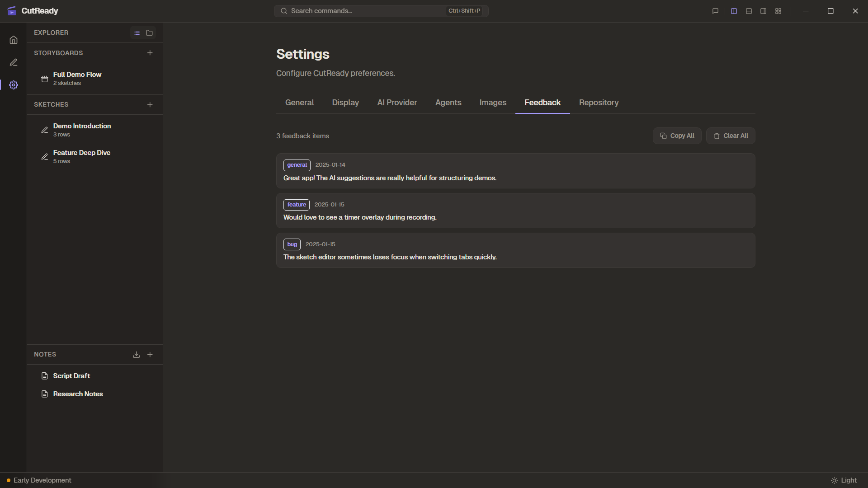The width and height of the screenshot is (868, 488).
Task: Switch Explorer to folder view
Action: pyautogui.click(x=149, y=33)
